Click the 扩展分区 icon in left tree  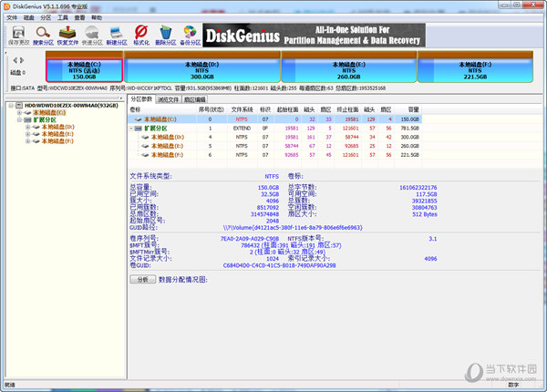(27, 119)
